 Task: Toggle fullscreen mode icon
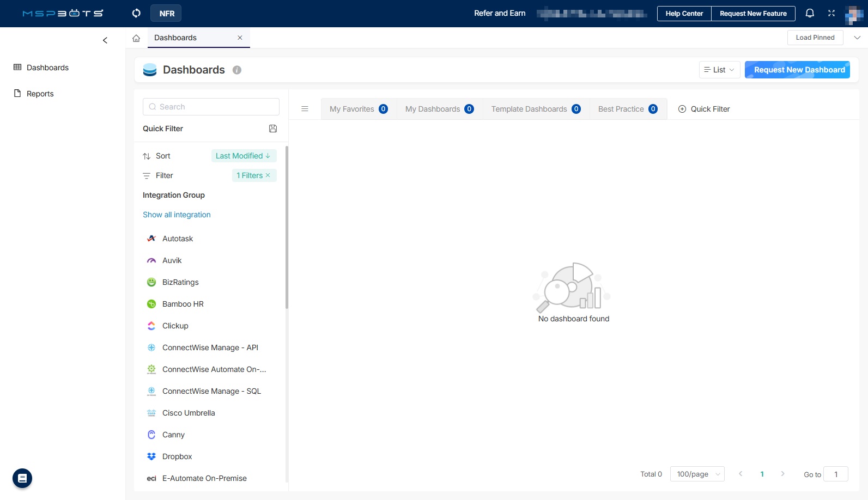coord(831,13)
